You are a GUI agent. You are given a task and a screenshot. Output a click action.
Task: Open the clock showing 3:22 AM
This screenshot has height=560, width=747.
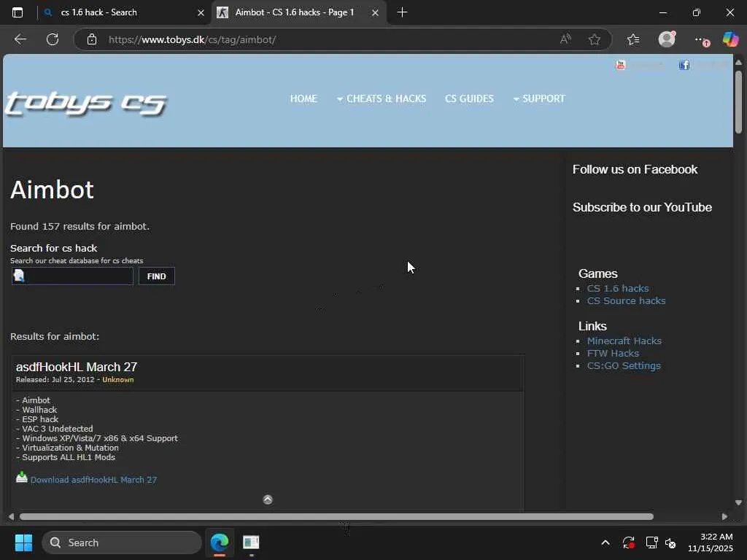[711, 542]
